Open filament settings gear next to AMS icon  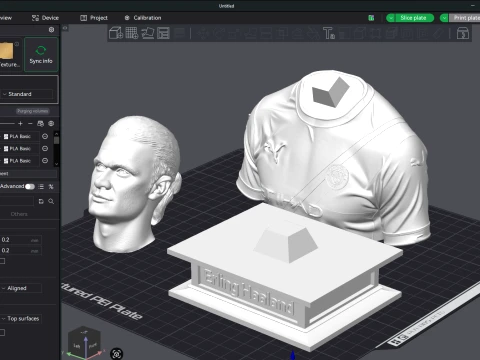51,124
